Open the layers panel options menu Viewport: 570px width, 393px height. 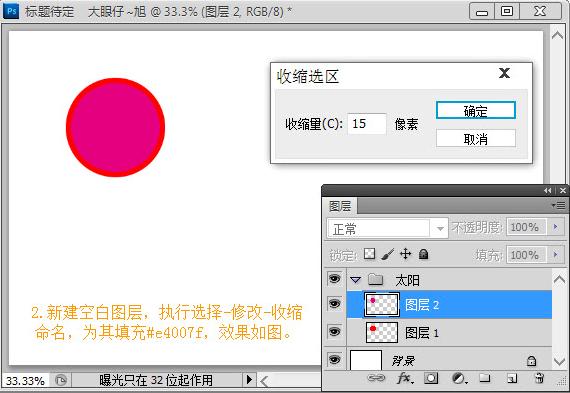559,206
